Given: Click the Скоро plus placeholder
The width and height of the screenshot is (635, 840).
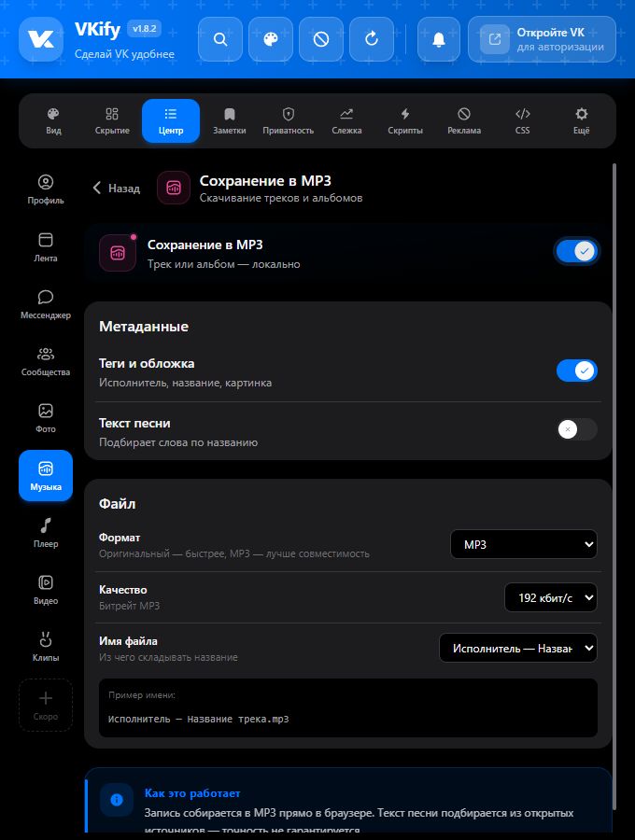Looking at the screenshot, I should pyautogui.click(x=46, y=705).
